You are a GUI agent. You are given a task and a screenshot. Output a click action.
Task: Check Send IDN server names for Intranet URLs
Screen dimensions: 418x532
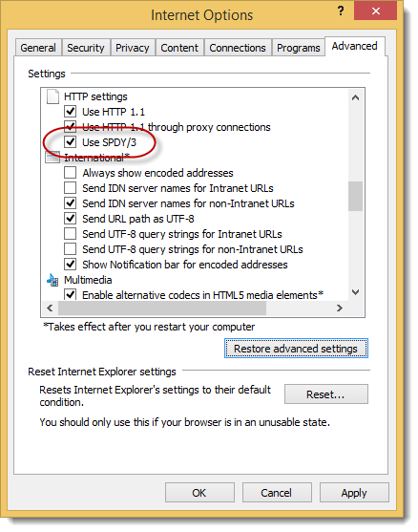click(x=71, y=187)
